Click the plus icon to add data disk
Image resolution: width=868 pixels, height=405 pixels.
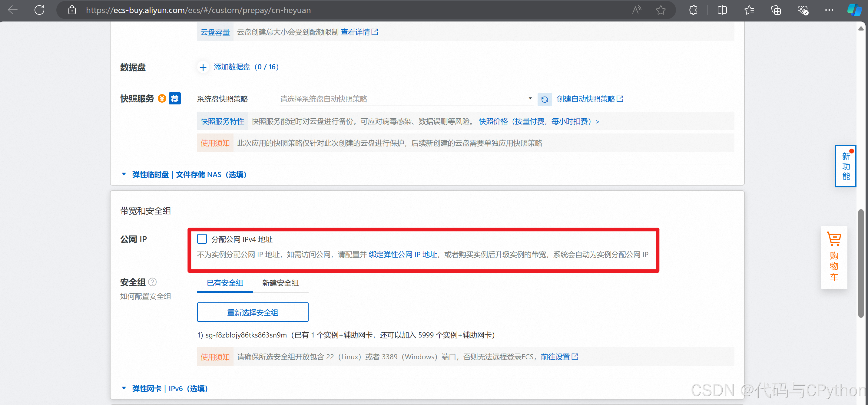pyautogui.click(x=203, y=67)
